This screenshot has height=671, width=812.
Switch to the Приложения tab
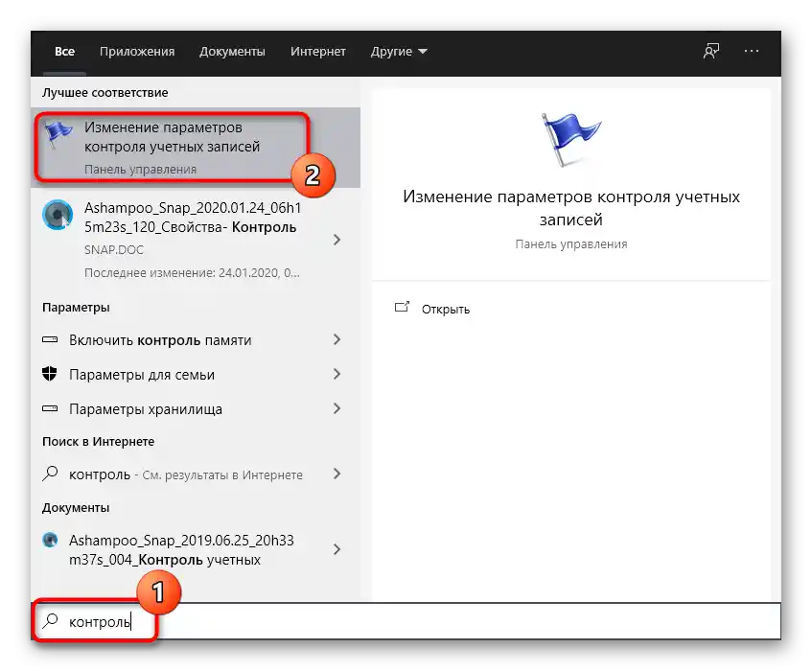coord(137,51)
